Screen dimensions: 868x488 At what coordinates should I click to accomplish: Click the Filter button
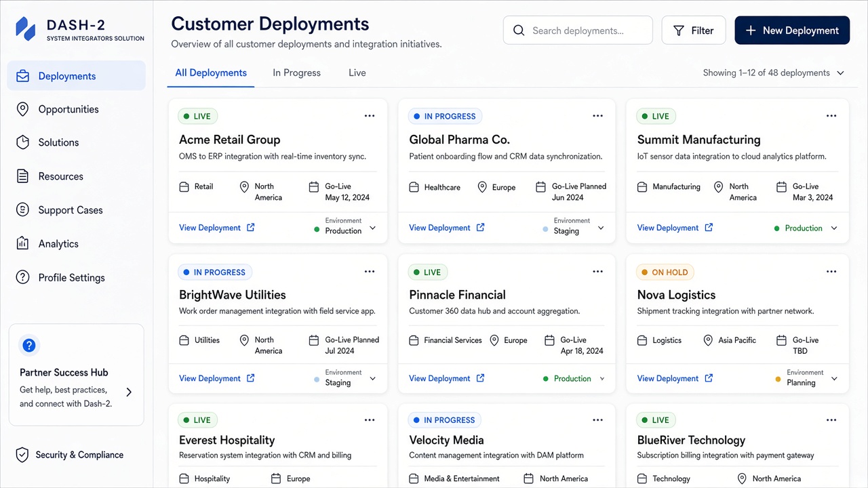(x=694, y=30)
